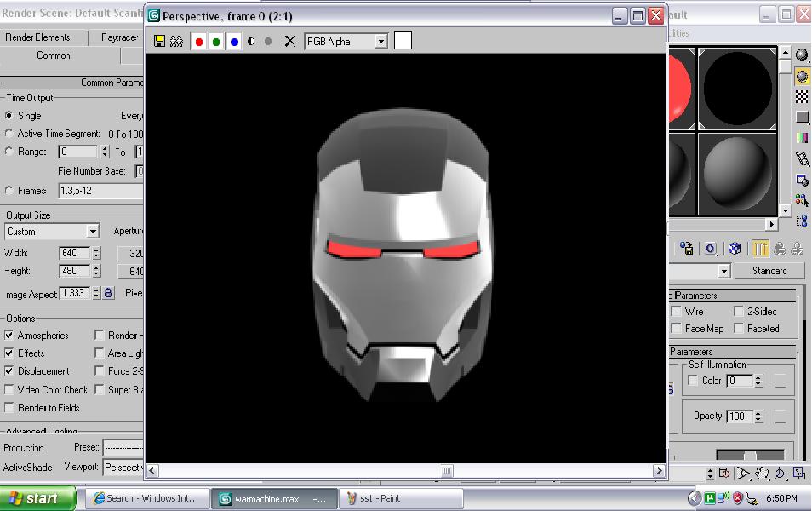Image resolution: width=812 pixels, height=511 pixels.
Task: Enable Video Color Check checkbox
Action: [x=9, y=389]
